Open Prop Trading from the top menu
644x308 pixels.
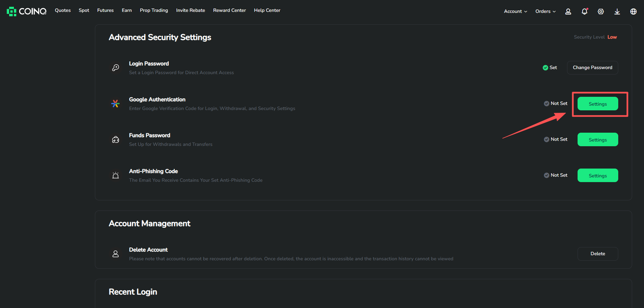click(x=154, y=10)
